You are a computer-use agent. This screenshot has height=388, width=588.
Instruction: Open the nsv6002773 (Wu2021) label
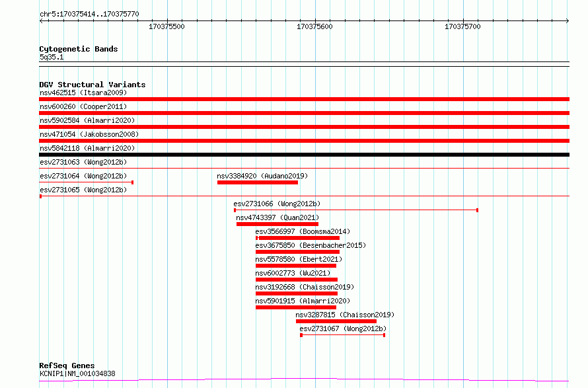(293, 273)
